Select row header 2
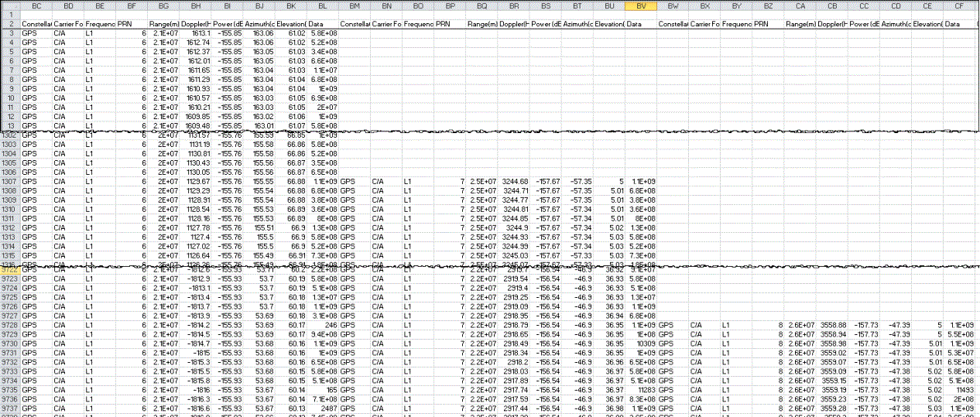 pos(10,24)
